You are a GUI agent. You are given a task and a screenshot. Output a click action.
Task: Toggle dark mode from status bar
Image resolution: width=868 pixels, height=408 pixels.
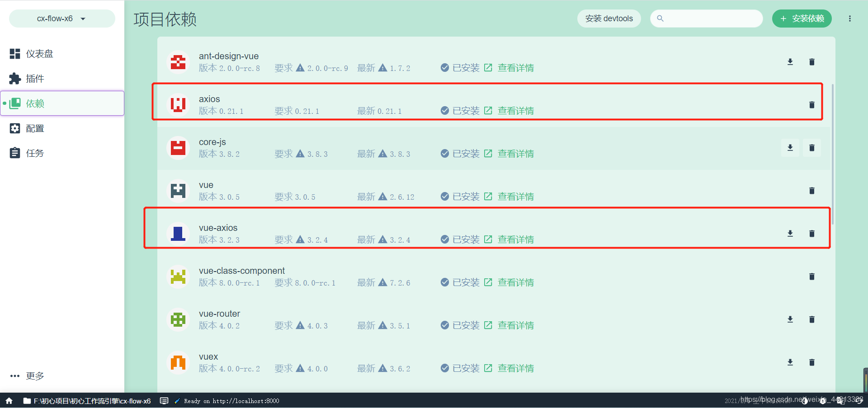click(x=805, y=401)
